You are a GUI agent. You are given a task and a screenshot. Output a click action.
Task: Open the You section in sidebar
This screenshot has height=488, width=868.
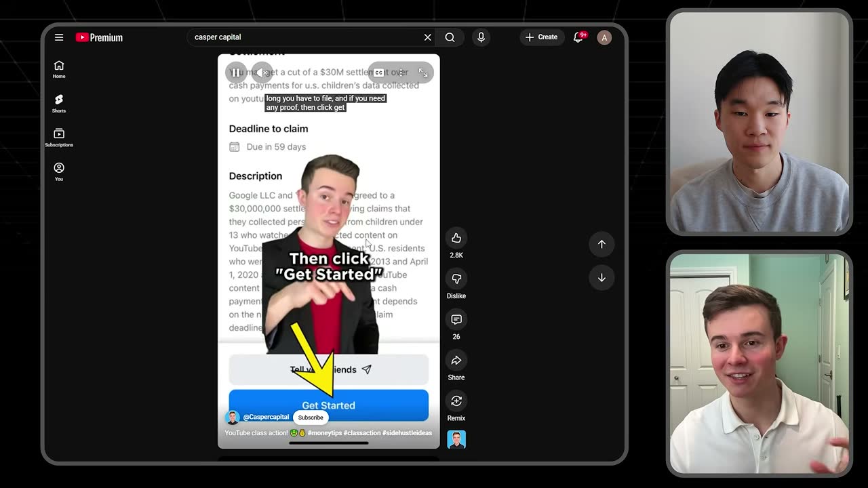[59, 171]
